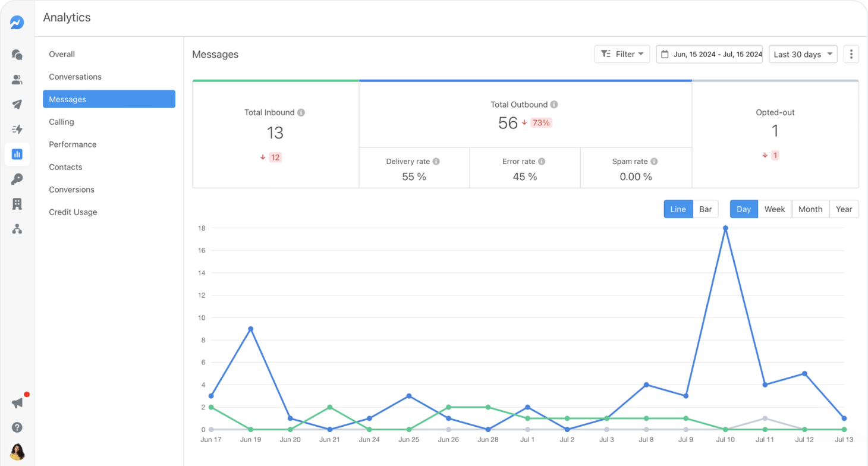The image size is (868, 466).
Task: Open the three-dot more options menu
Action: point(851,54)
